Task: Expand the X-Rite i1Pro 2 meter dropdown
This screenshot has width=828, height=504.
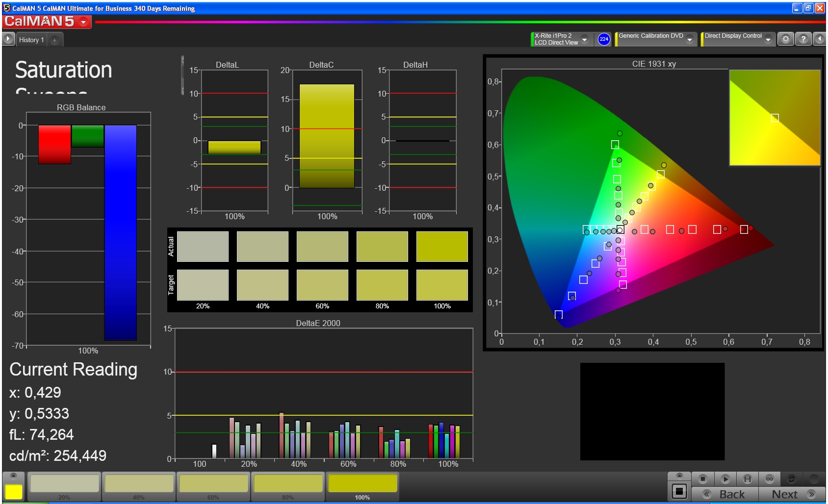Action: click(x=584, y=39)
